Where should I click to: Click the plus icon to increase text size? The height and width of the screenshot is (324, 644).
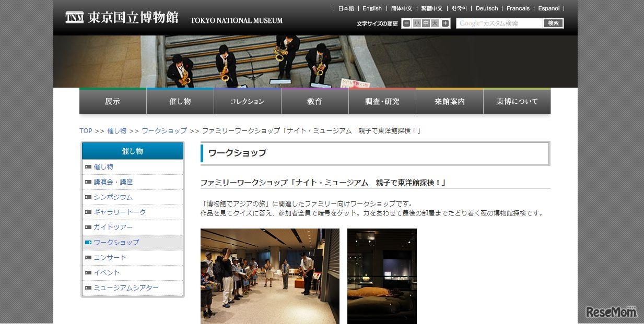445,23
